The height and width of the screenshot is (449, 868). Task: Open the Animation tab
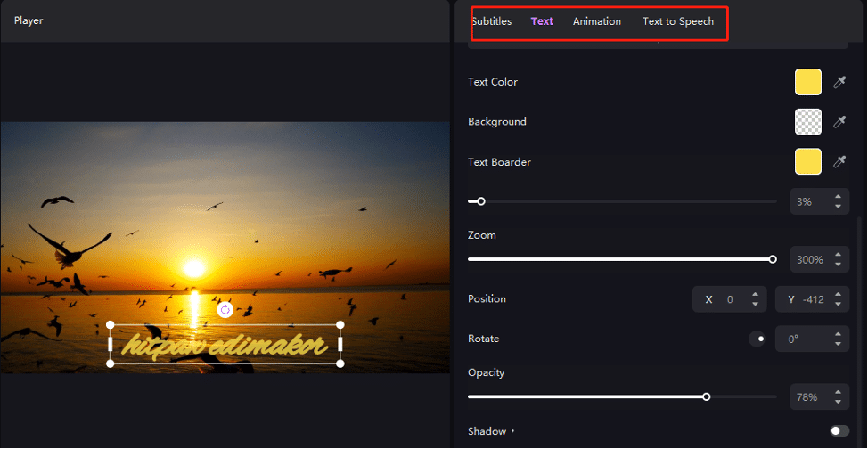click(596, 21)
